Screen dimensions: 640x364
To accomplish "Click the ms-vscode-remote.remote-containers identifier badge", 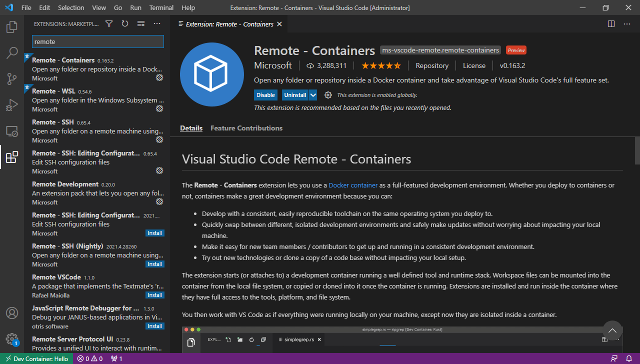I will [440, 50].
